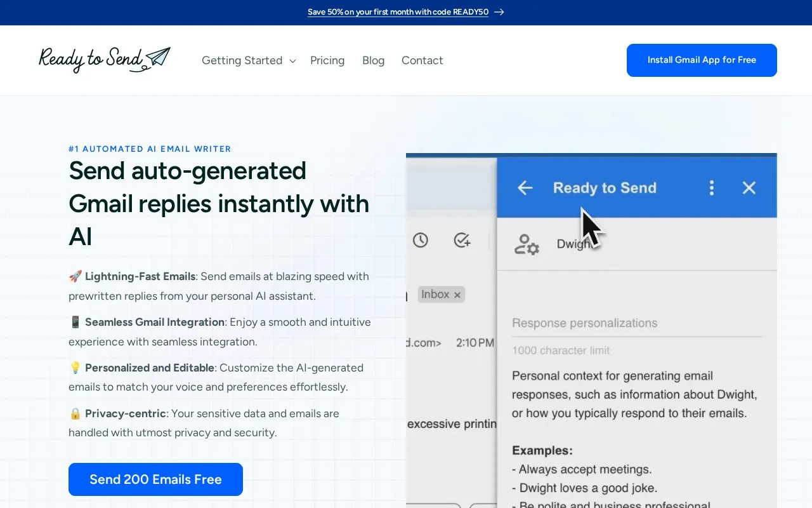The width and height of the screenshot is (812, 508).
Task: Click the 'Send auto-generated Gmail replies' headline
Action: click(219, 203)
